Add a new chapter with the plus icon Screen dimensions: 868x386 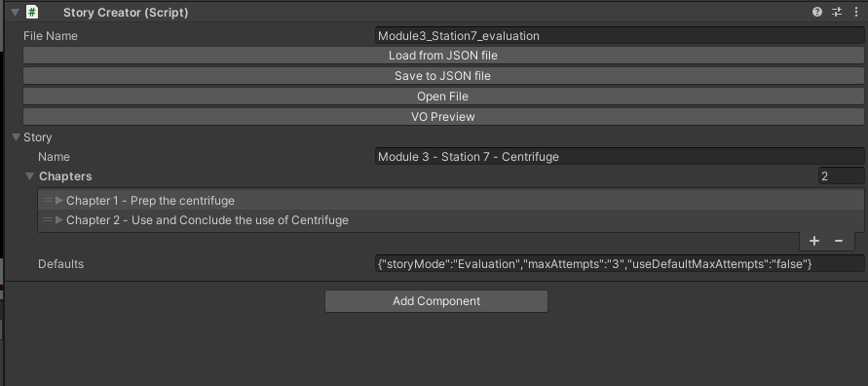pyautogui.click(x=814, y=241)
